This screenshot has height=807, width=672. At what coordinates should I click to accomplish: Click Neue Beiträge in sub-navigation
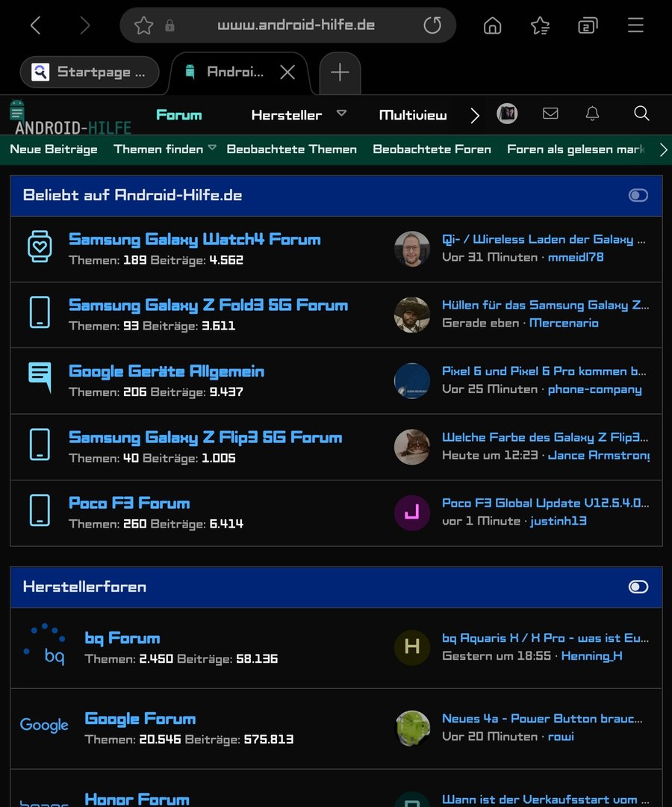[x=54, y=149]
